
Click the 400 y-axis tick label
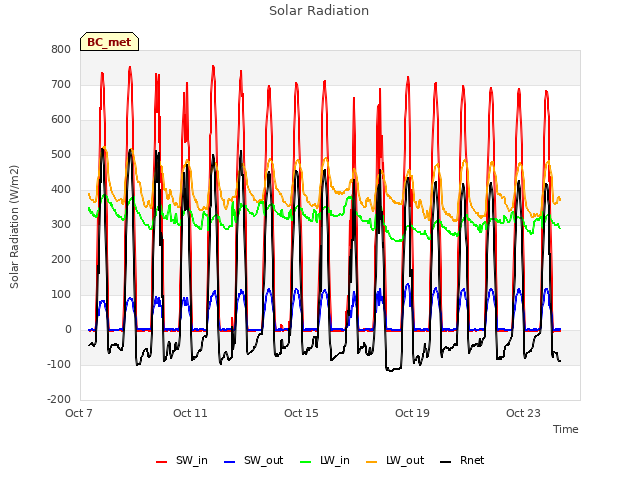(x=61, y=189)
